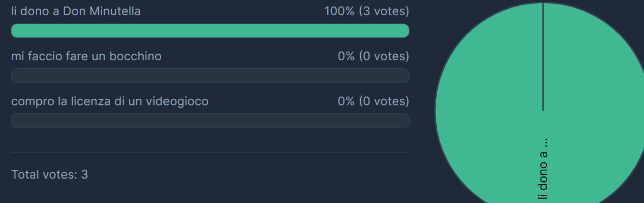
Task: Click the full green result bar for Don Minutella
Action: [x=210, y=31]
